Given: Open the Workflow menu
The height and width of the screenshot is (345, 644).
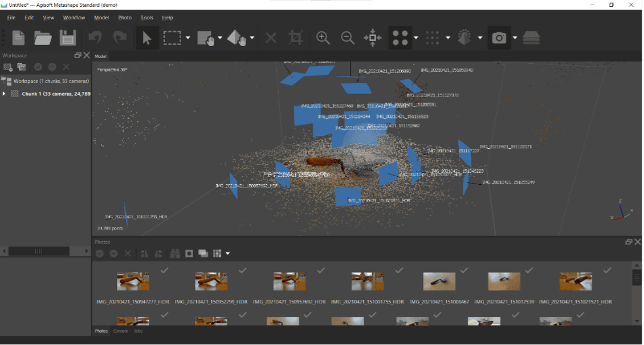Looking at the screenshot, I should pyautogui.click(x=74, y=18).
